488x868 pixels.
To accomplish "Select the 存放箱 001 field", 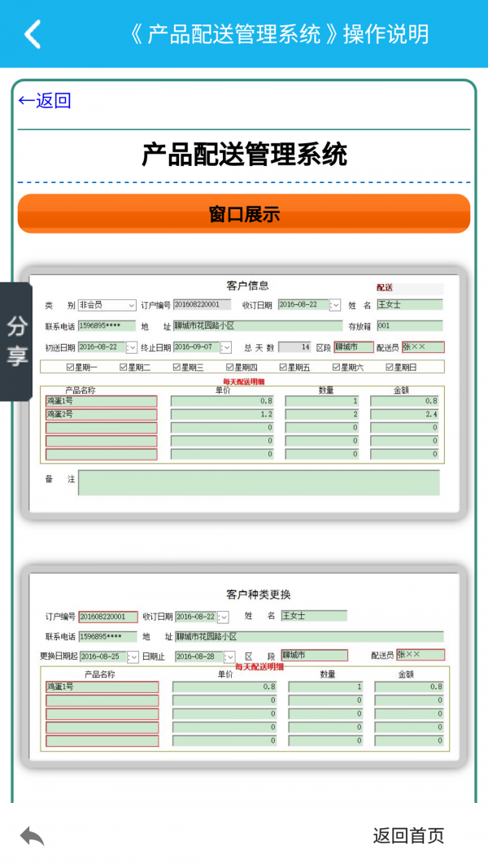I will 410,325.
